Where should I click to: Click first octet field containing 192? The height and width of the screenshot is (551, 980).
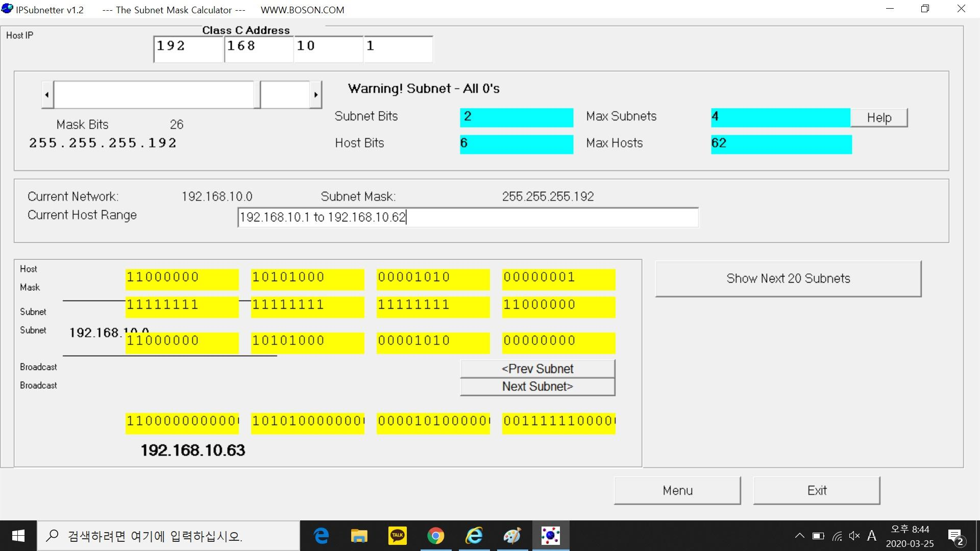click(x=188, y=49)
